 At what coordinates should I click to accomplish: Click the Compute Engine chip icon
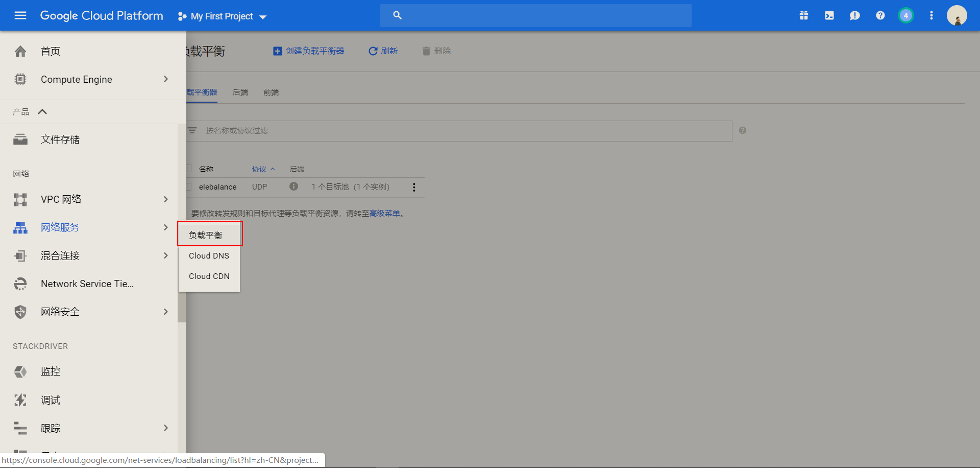pos(20,79)
